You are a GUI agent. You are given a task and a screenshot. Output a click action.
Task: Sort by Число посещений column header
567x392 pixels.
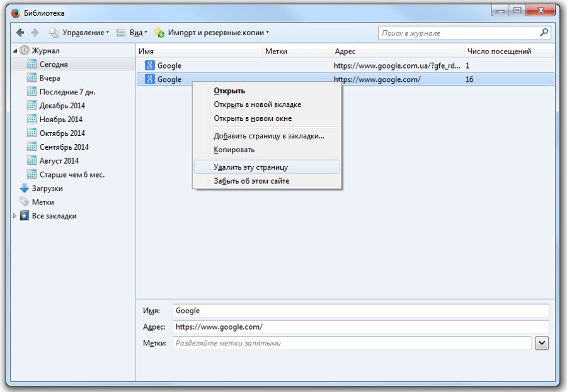[498, 51]
